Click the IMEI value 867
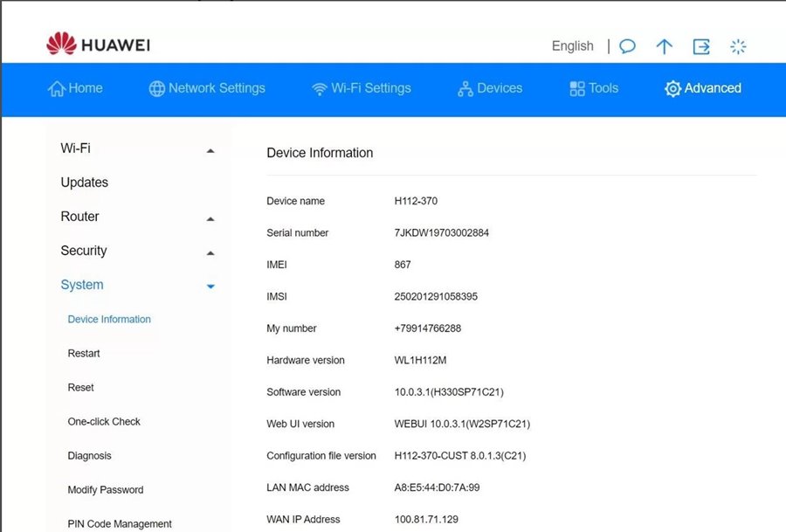The image size is (786, 532). [403, 265]
